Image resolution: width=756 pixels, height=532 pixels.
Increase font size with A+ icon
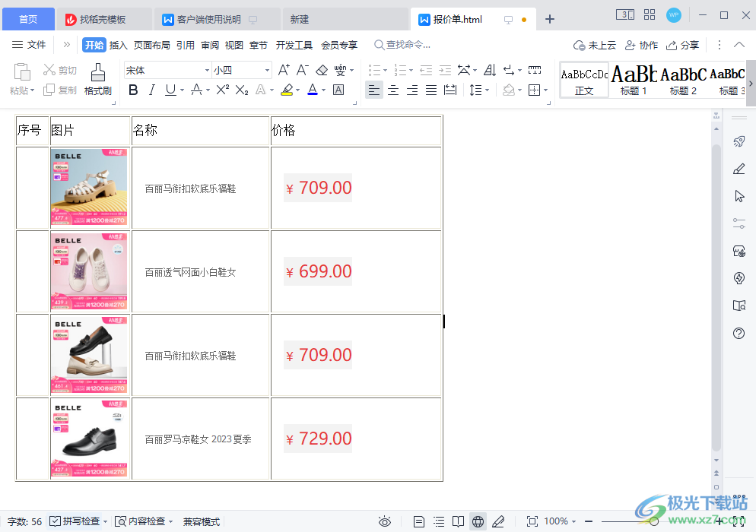click(284, 71)
